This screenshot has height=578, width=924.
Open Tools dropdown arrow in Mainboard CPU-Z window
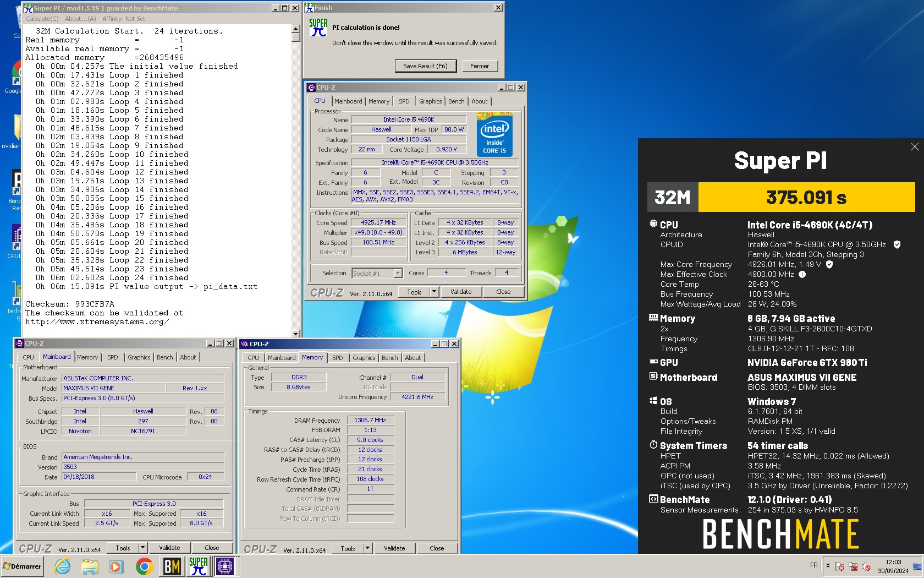pos(142,548)
